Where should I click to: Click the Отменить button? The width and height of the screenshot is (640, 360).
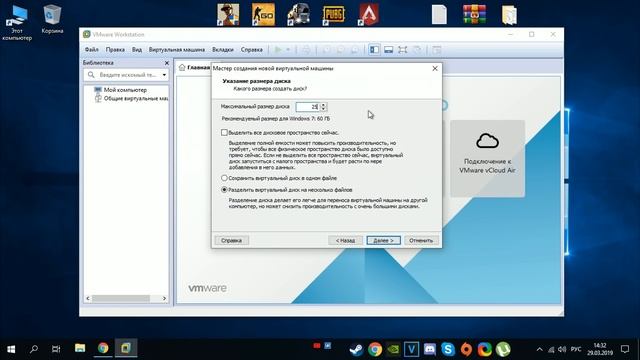pos(421,240)
